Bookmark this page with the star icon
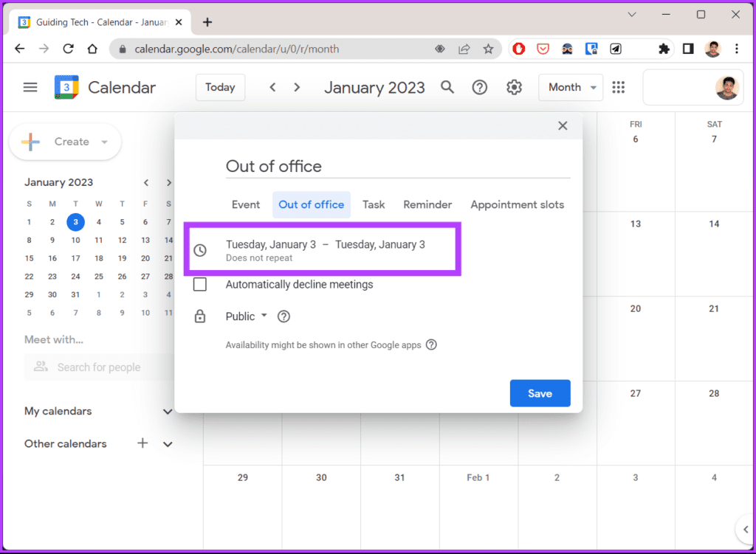The image size is (756, 554). click(489, 49)
